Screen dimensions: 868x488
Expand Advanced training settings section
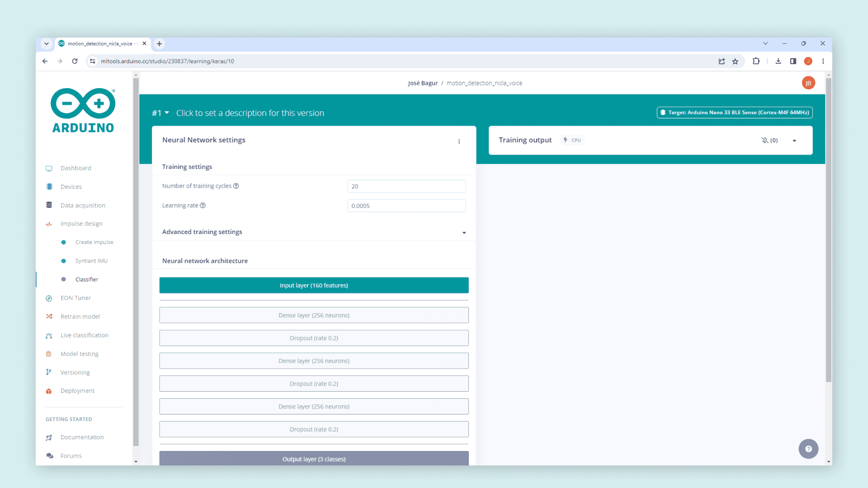click(x=464, y=233)
